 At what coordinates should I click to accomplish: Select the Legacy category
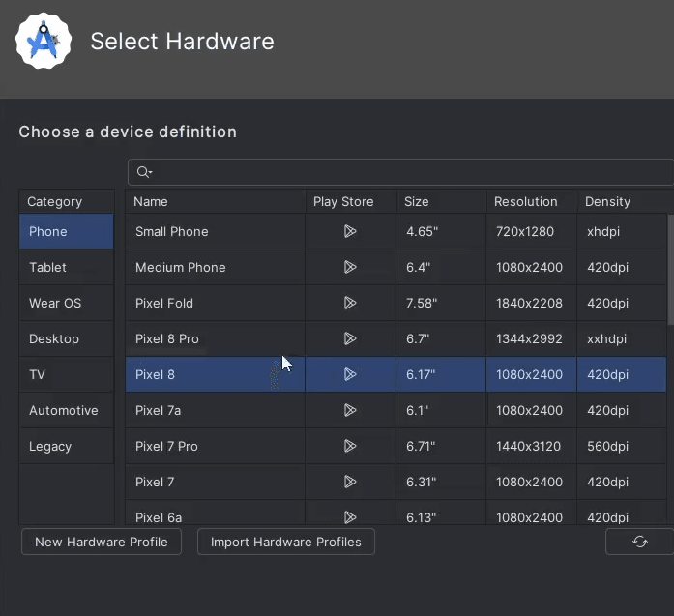[66, 446]
